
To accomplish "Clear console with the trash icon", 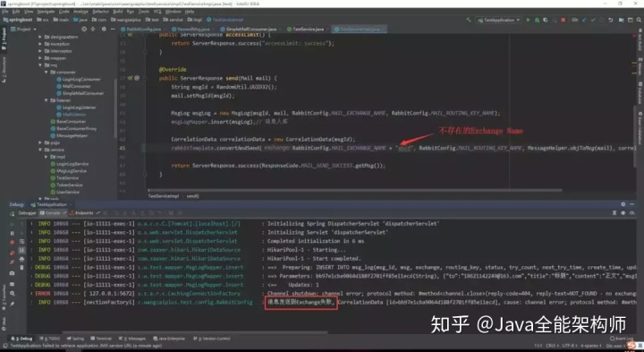I will [21, 268].
